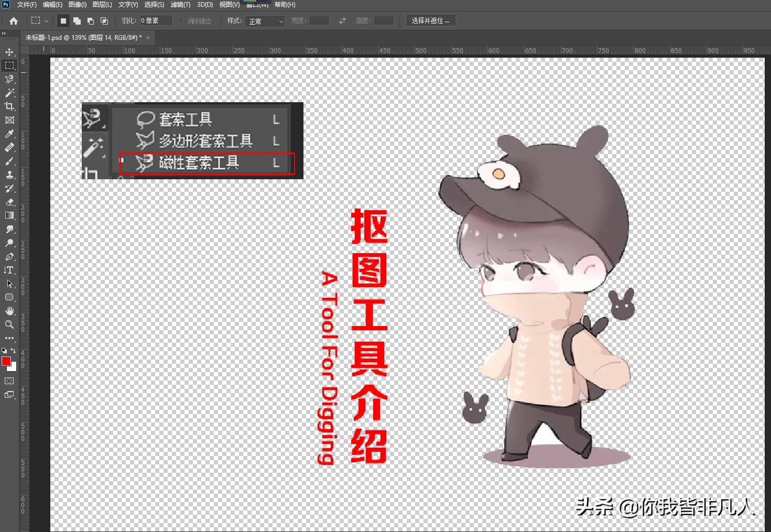Select the Lasso tool

[9, 80]
